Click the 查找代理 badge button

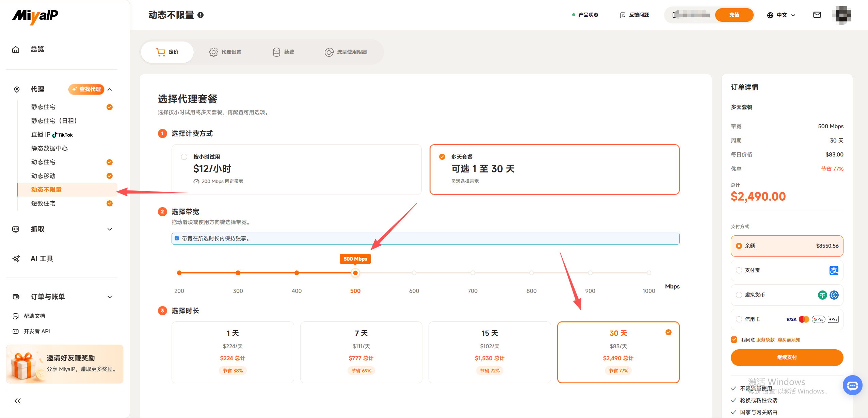(86, 89)
